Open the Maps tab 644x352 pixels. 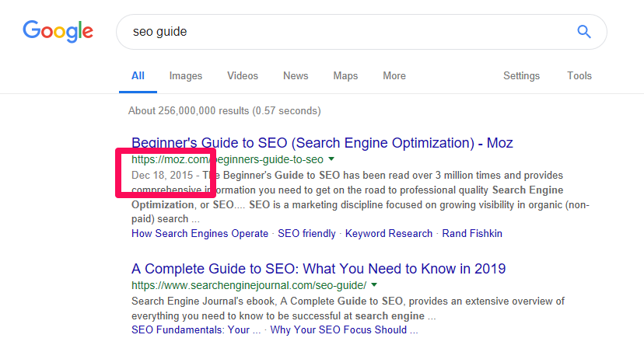tap(345, 76)
